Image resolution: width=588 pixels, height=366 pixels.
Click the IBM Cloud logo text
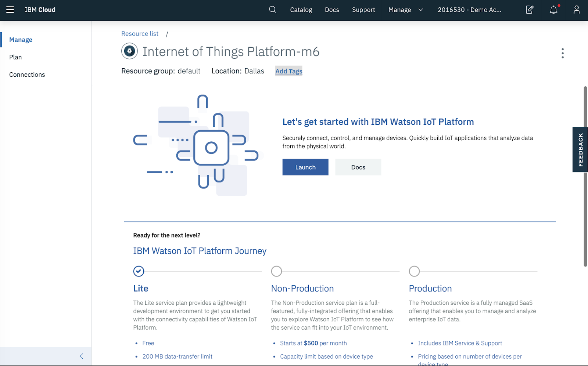pos(40,10)
